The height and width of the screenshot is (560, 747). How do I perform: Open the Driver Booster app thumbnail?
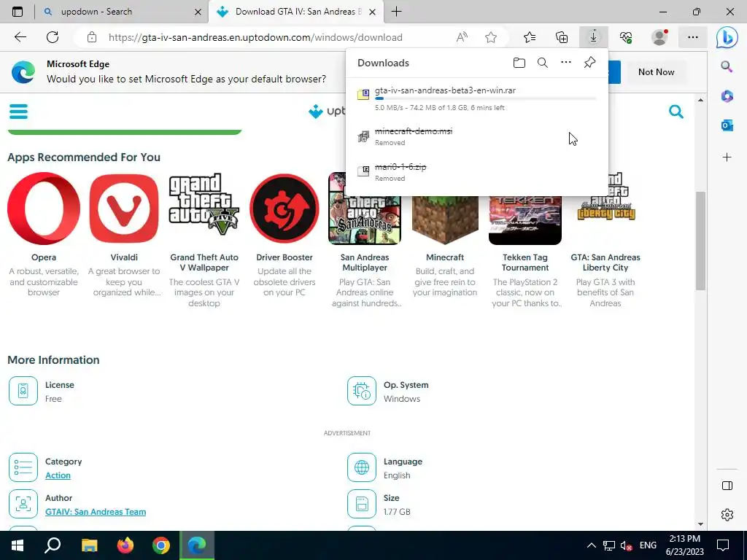285,209
